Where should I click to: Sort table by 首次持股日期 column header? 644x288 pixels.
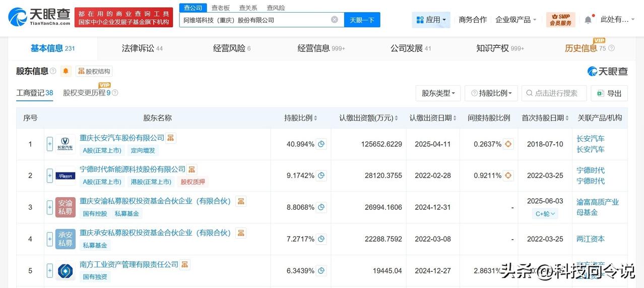tap(545, 118)
